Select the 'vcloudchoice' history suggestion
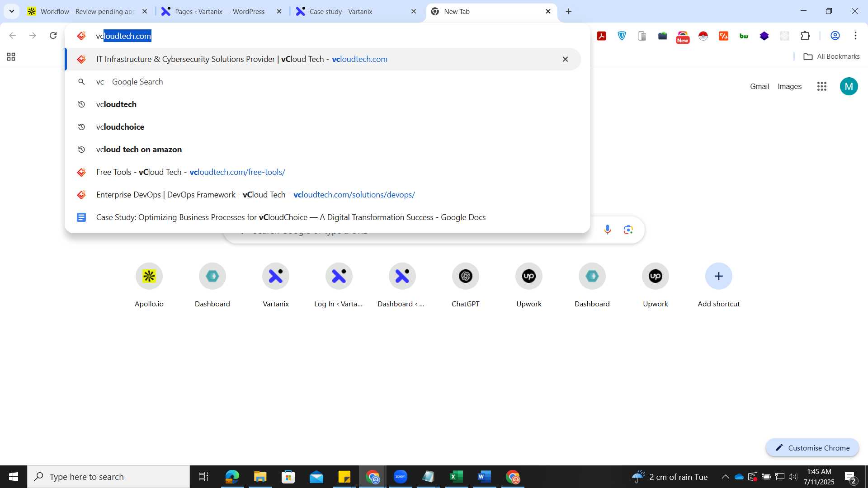This screenshot has height=488, width=868. pyautogui.click(x=323, y=127)
